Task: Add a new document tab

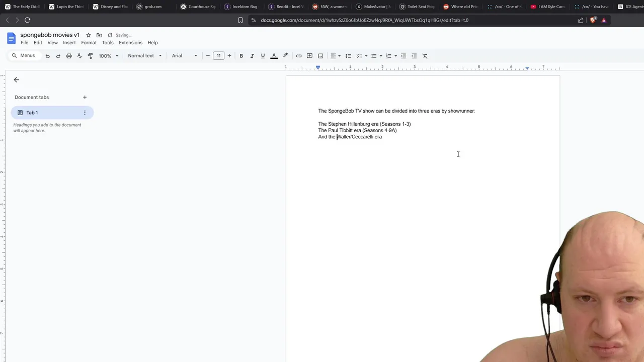Action: [85, 97]
